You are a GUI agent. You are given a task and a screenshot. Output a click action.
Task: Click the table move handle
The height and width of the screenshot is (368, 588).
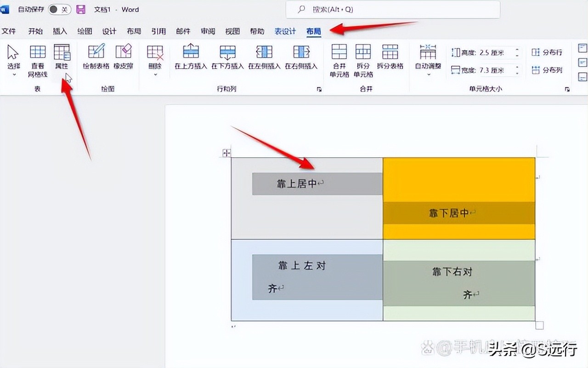coord(226,153)
